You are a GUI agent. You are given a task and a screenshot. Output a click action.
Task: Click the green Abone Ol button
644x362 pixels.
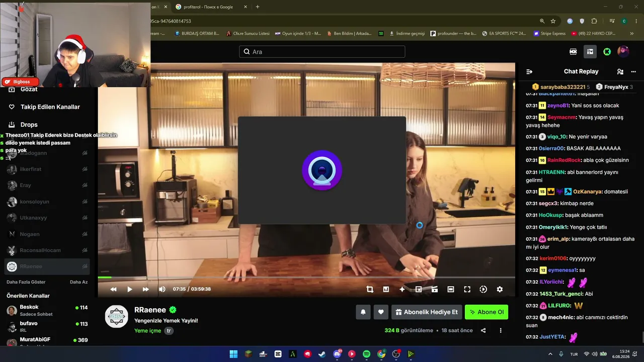coord(487,312)
